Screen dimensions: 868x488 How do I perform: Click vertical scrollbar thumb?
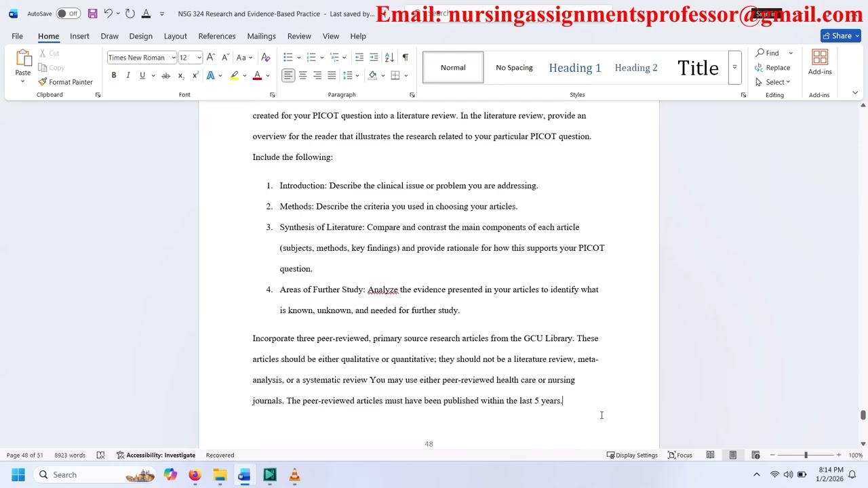[863, 415]
